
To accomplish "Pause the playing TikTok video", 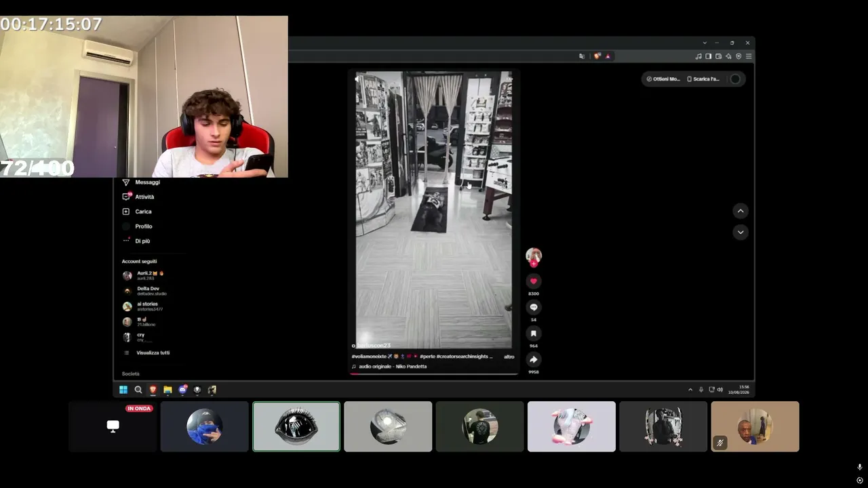I will click(434, 209).
